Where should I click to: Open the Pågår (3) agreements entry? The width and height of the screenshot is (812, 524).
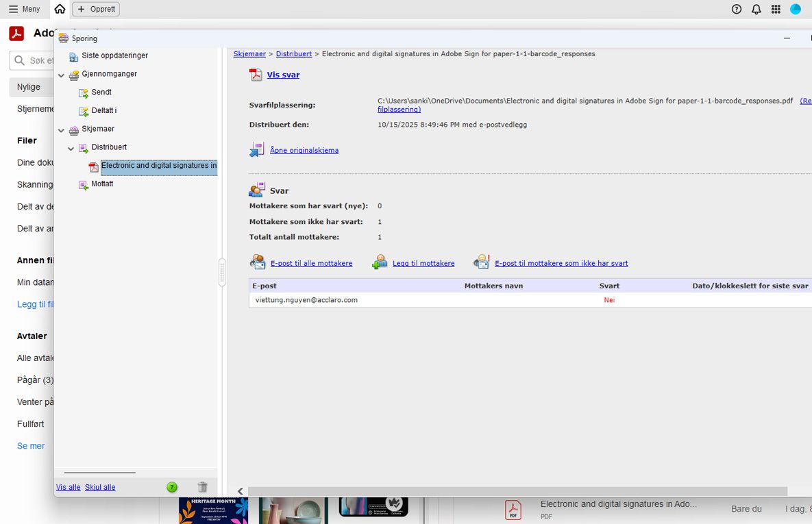point(35,379)
